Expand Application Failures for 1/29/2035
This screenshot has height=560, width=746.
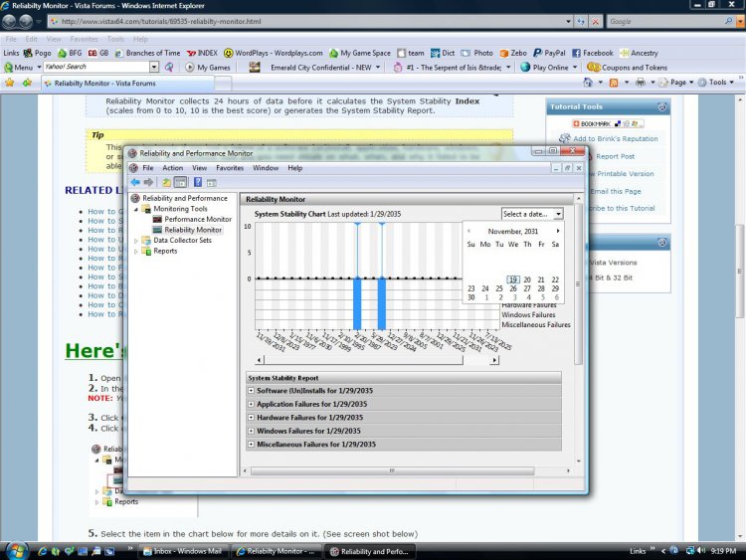251,404
